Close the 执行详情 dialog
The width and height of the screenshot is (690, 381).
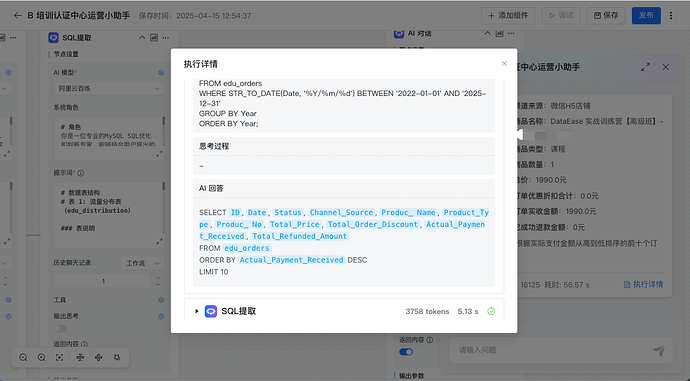point(504,63)
